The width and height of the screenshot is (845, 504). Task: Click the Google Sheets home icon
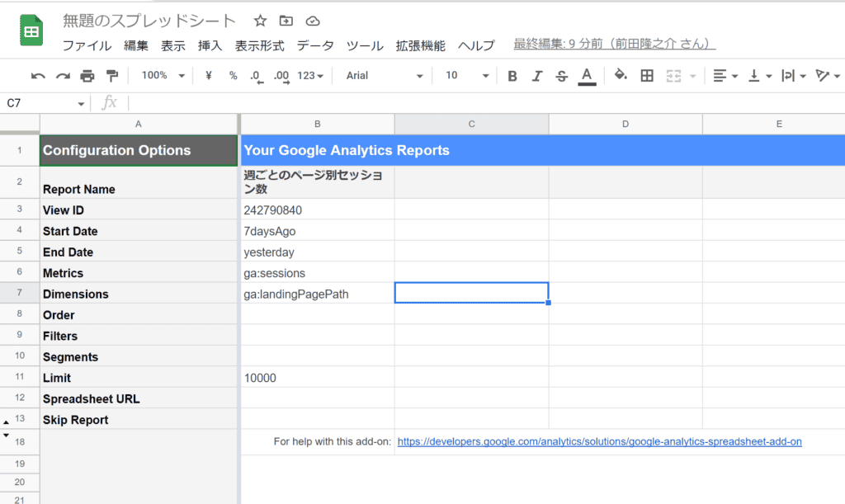(31, 31)
